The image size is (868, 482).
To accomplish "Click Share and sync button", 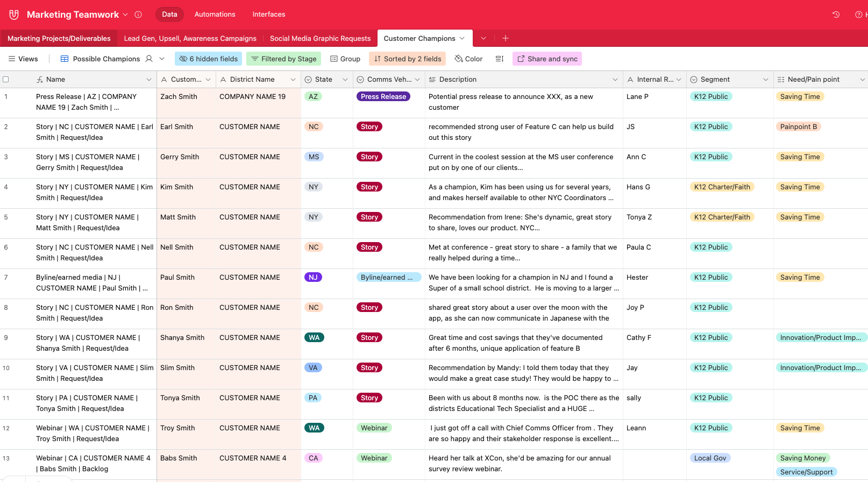I will pos(547,59).
